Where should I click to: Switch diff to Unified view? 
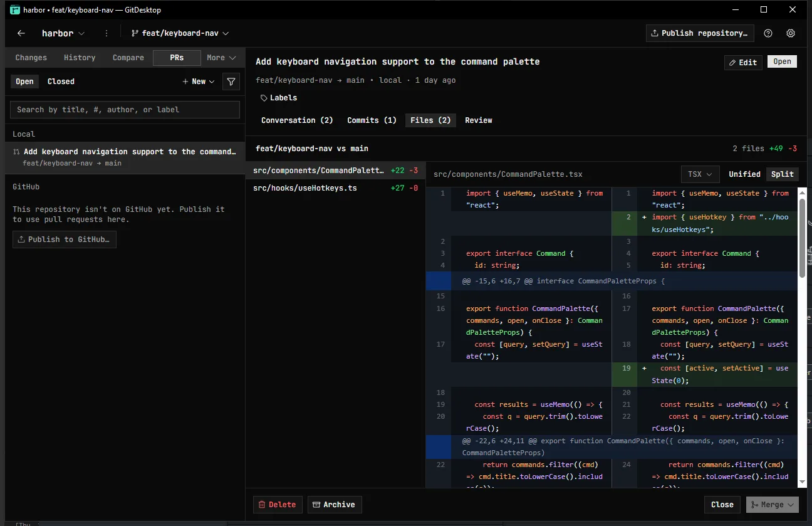tap(744, 174)
